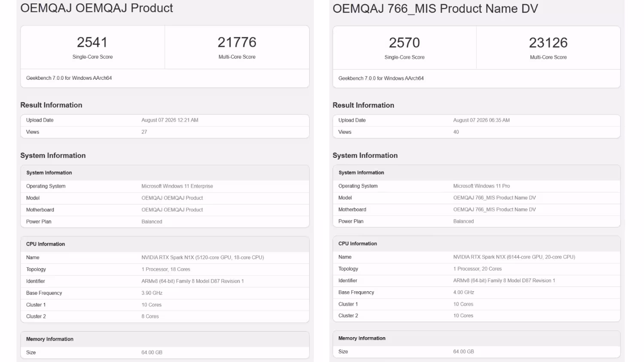Select 'Microsoft Windows 11 Enterprise' operating system value
644x362 pixels.
point(177,186)
